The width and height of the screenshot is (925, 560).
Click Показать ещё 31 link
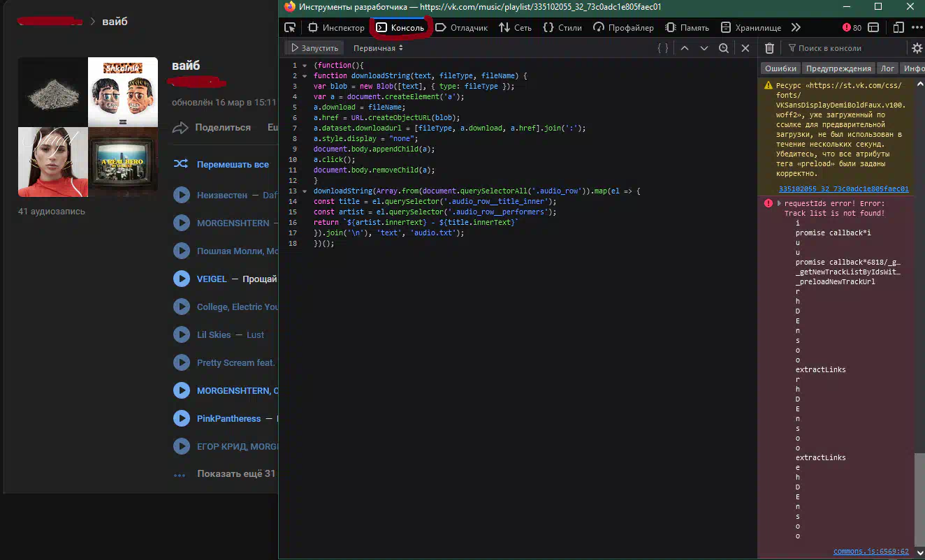pos(236,474)
